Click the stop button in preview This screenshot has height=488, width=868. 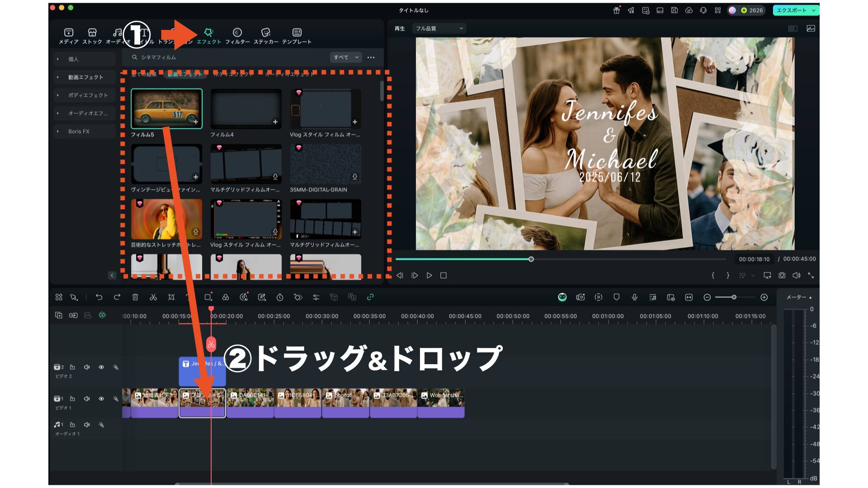443,275
